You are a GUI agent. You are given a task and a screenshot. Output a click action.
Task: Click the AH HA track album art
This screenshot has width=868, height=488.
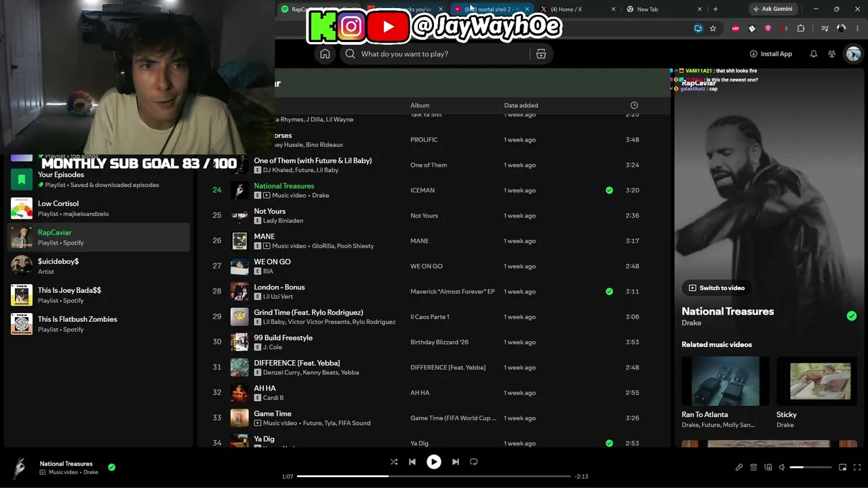239,392
